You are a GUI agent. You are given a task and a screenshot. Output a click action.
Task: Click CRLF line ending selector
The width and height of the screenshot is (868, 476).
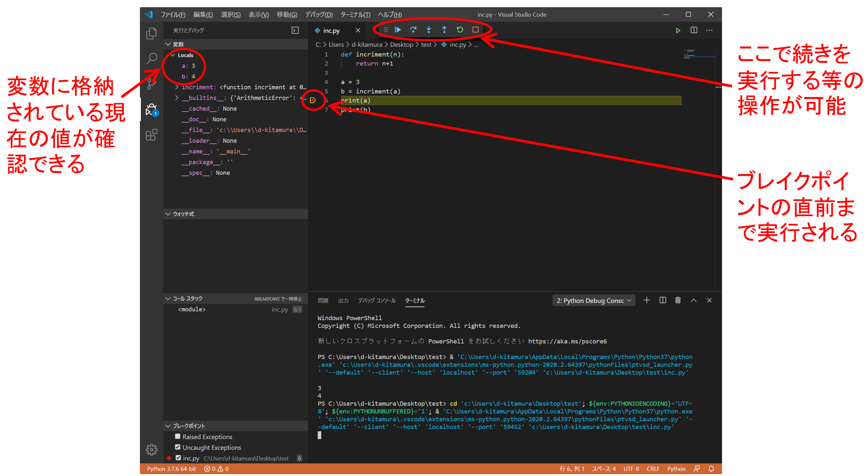tap(653, 469)
